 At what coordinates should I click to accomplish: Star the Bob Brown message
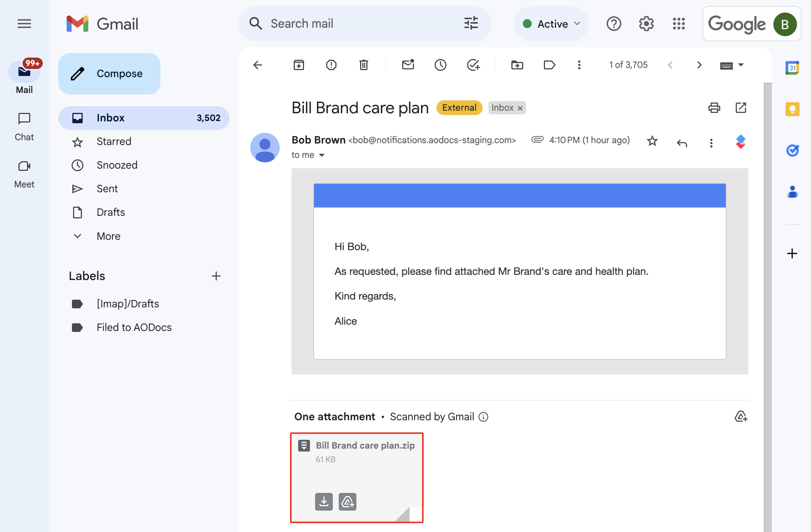click(x=652, y=141)
